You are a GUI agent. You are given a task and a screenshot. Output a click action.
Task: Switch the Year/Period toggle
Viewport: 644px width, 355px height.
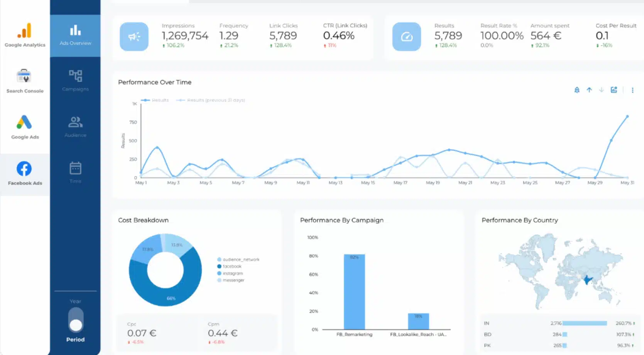click(x=75, y=319)
